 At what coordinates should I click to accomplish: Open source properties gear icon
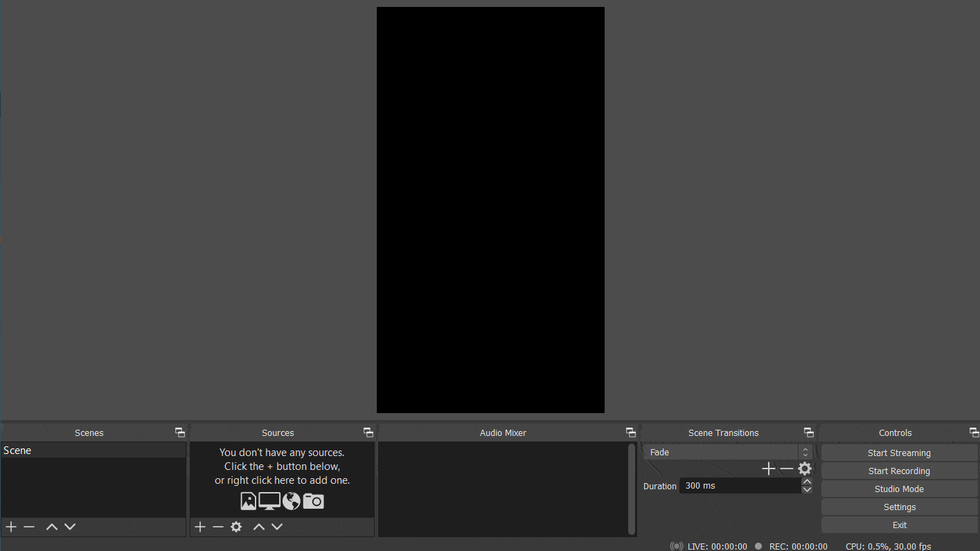pyautogui.click(x=236, y=527)
